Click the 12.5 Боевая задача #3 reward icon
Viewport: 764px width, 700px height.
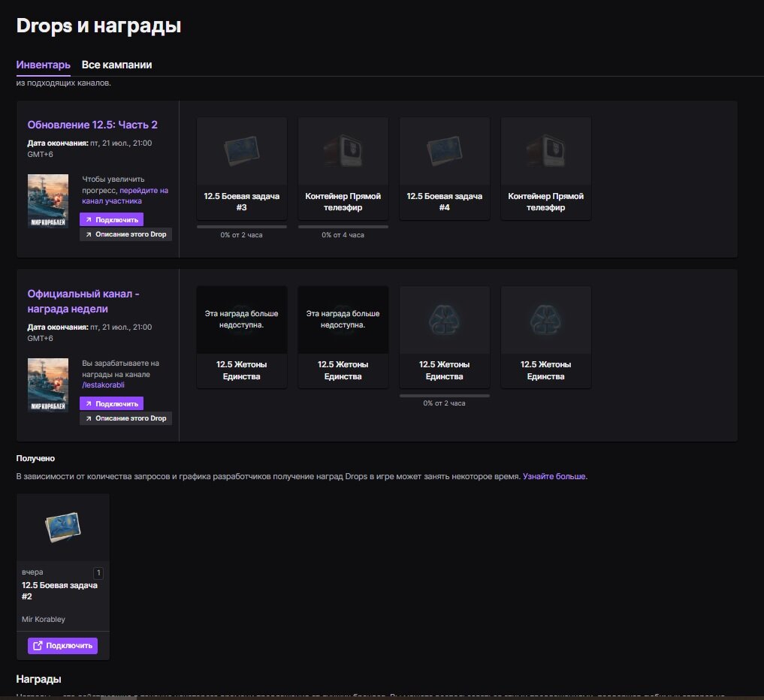[241, 150]
